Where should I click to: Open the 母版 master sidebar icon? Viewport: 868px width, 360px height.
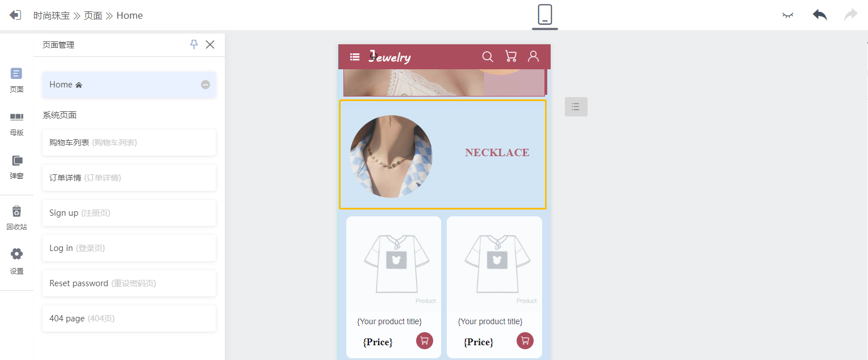(16, 124)
